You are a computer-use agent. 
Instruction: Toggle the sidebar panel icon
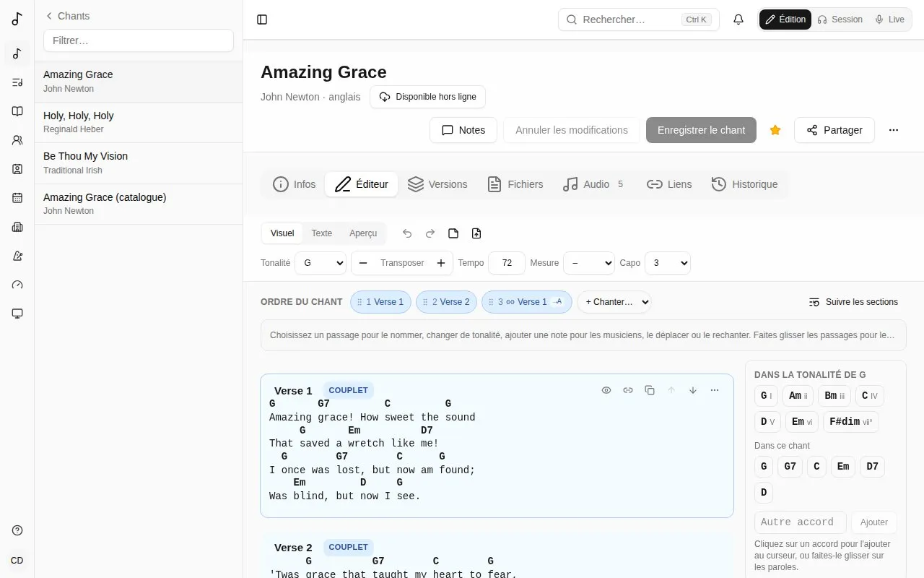[x=262, y=20]
